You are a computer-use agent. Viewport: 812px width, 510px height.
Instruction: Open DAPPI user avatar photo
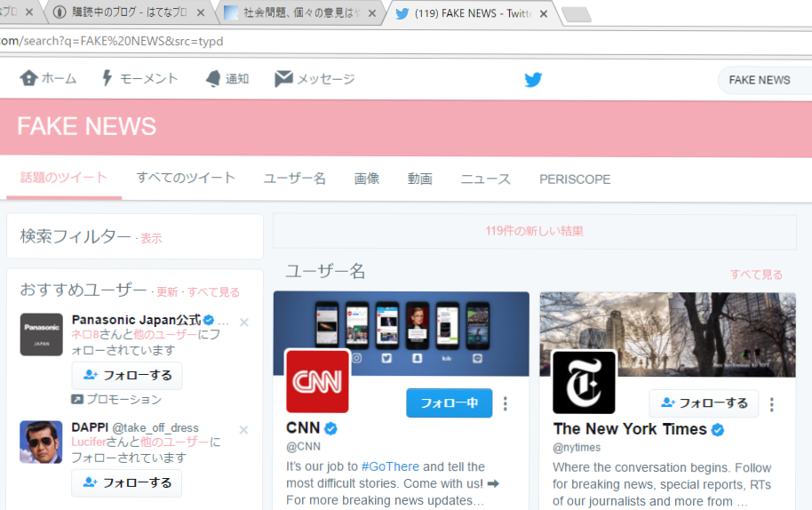pos(42,442)
